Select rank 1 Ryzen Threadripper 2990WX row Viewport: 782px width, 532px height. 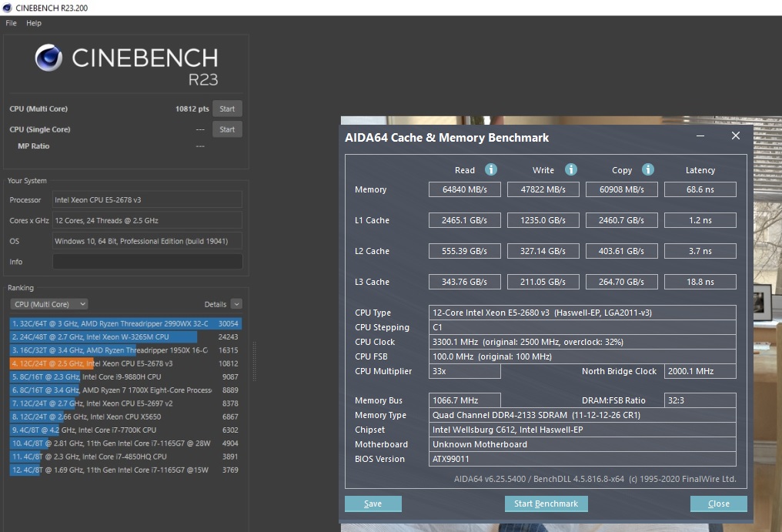click(x=125, y=323)
